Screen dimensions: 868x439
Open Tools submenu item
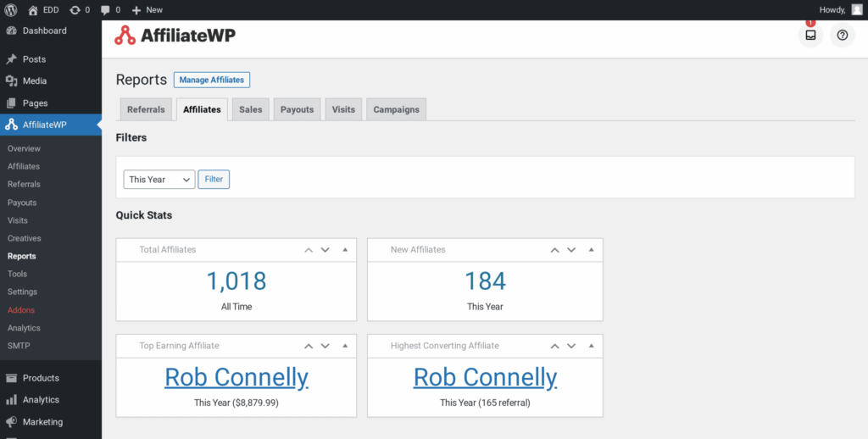coord(17,274)
